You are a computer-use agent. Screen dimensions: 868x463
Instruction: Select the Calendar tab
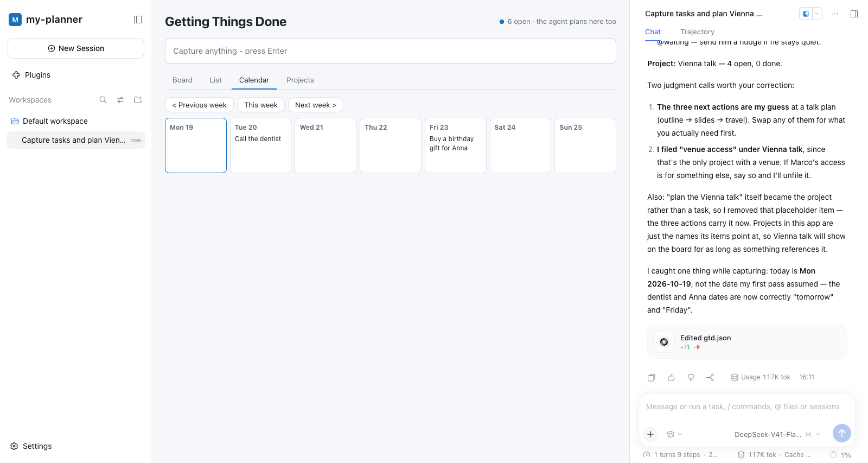[254, 80]
